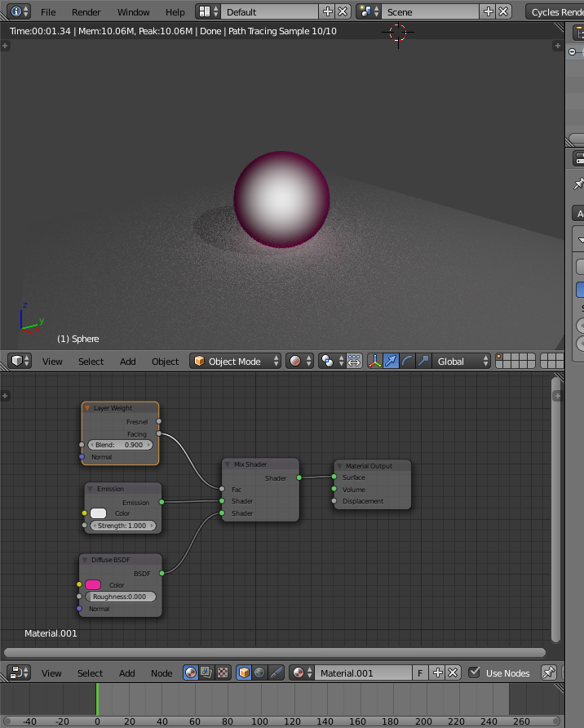This screenshot has width=584, height=728.
Task: Open the Global orientation dropdown
Action: pyautogui.click(x=462, y=362)
